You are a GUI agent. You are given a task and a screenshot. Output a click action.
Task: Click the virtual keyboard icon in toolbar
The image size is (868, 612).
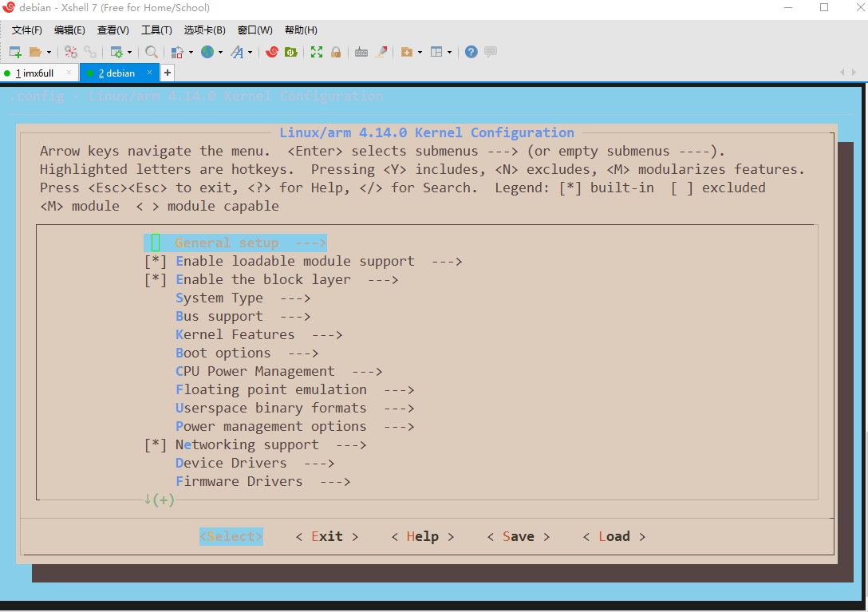click(x=361, y=52)
